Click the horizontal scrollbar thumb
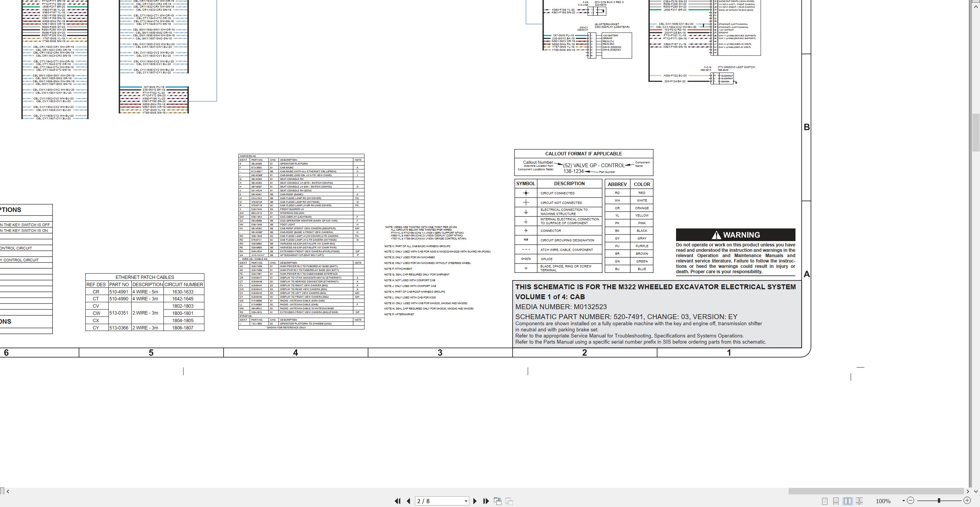The image size is (980, 507). 876,491
